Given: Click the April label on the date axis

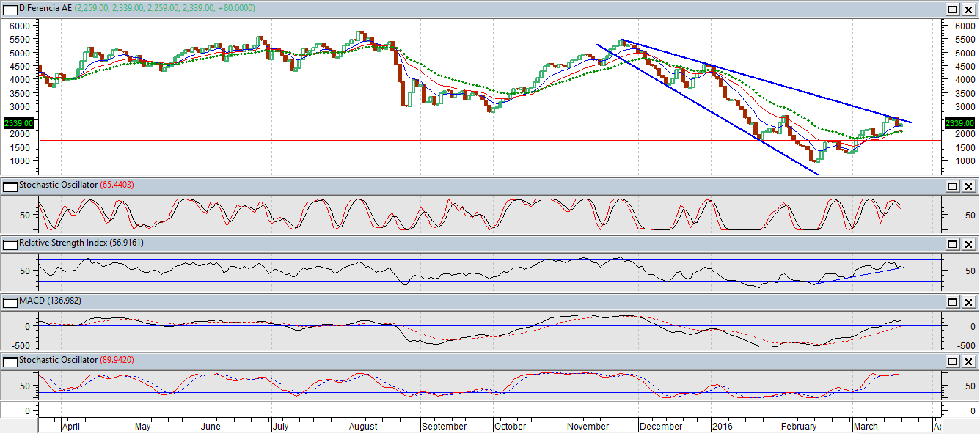Looking at the screenshot, I should click(x=71, y=426).
